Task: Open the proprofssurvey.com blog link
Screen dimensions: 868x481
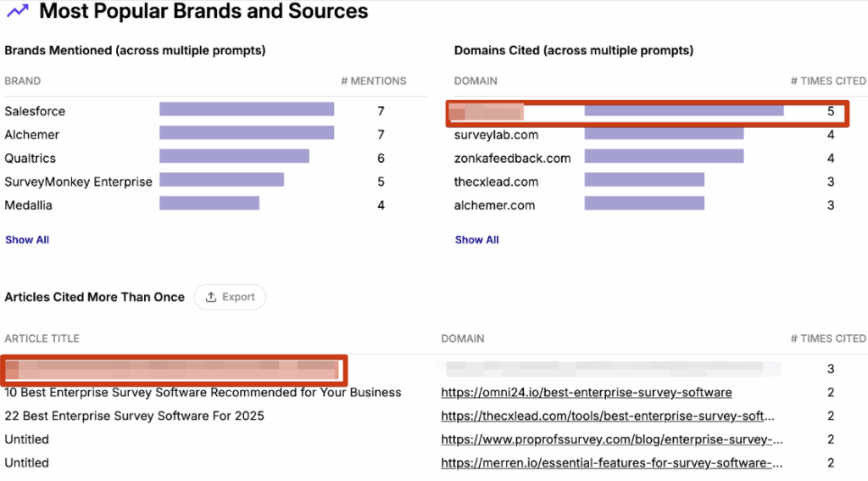Action: [612, 439]
